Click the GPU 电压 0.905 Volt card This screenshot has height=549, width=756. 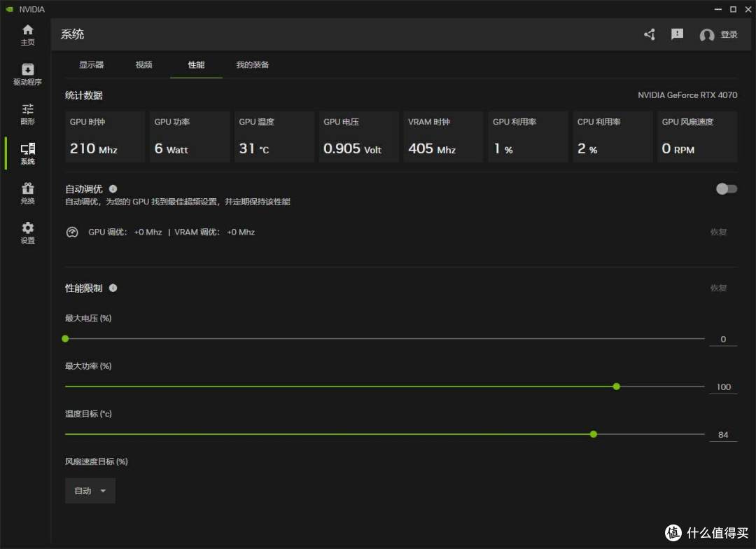click(358, 137)
